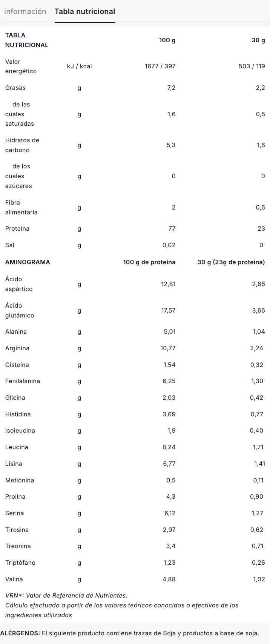Select the 1677 / 397 energy value
The image size is (270, 644).
pyautogui.click(x=160, y=66)
